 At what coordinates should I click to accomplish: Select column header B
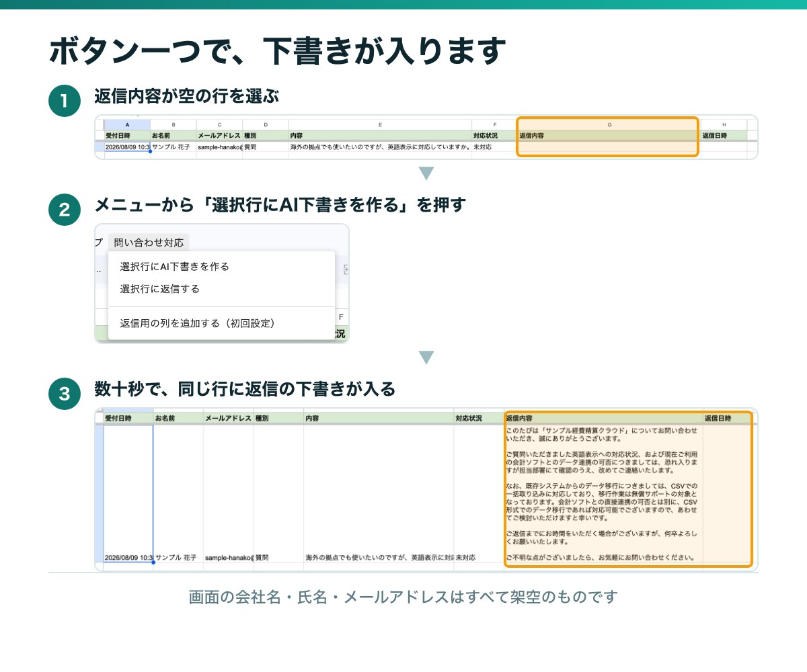click(x=174, y=125)
